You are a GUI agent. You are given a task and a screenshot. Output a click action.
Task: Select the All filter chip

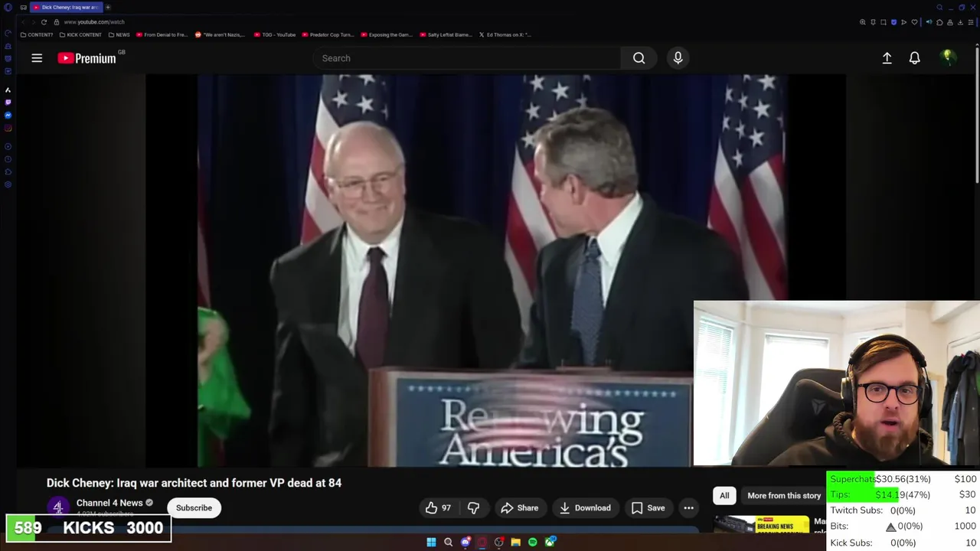click(724, 496)
